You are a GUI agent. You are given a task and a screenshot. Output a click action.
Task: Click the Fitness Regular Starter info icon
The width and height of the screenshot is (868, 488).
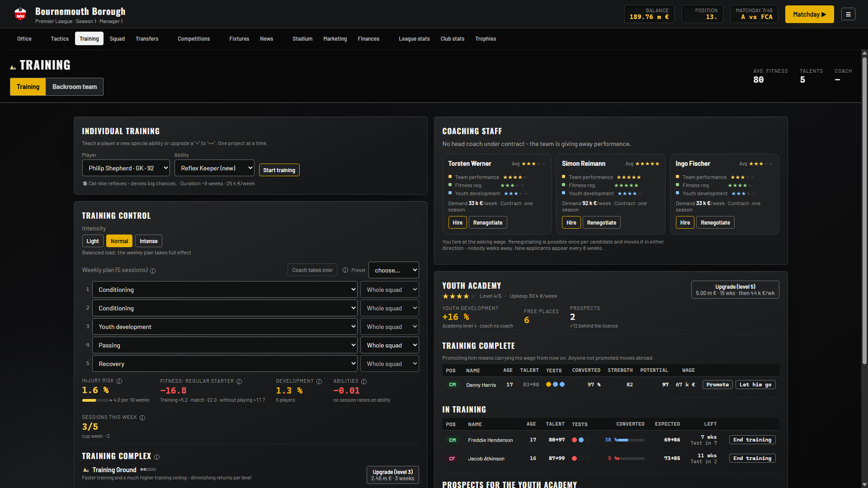pos(239,382)
